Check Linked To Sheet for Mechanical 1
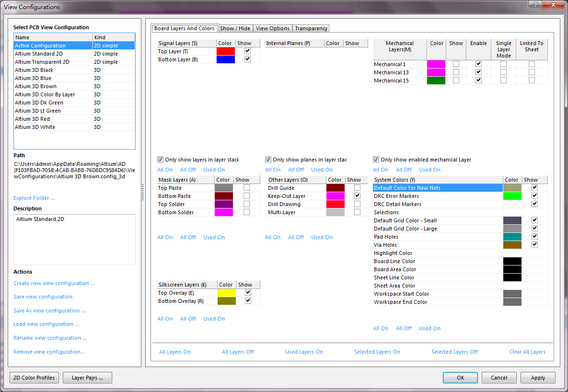 point(532,64)
